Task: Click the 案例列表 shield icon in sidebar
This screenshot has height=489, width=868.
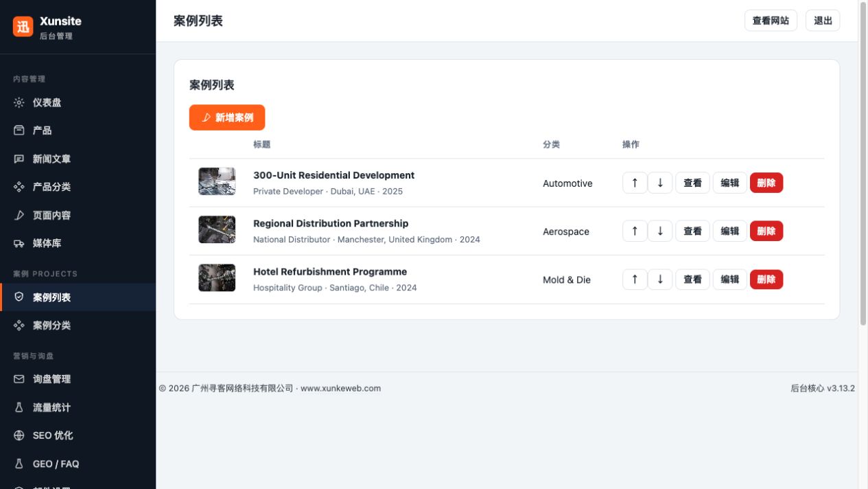Action: [19, 297]
